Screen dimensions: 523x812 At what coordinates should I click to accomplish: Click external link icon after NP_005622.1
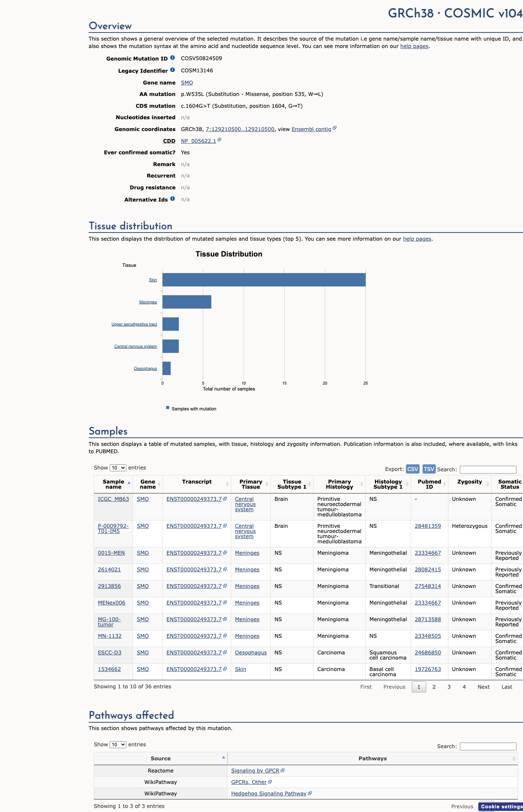click(219, 140)
